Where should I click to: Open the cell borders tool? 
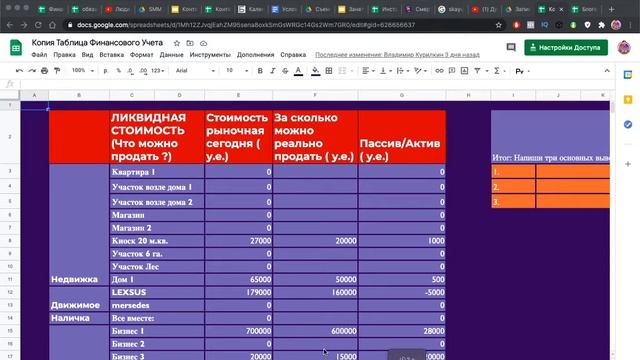pos(329,71)
